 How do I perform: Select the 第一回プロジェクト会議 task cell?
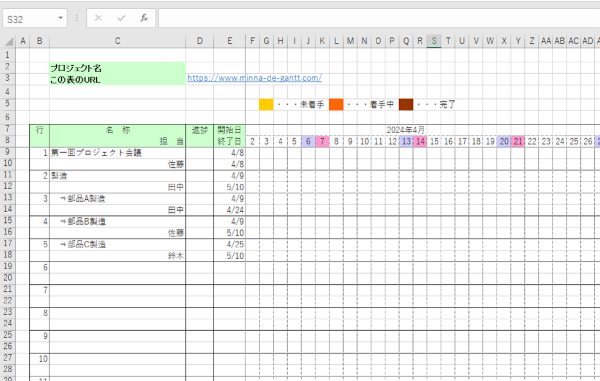pyautogui.click(x=117, y=153)
